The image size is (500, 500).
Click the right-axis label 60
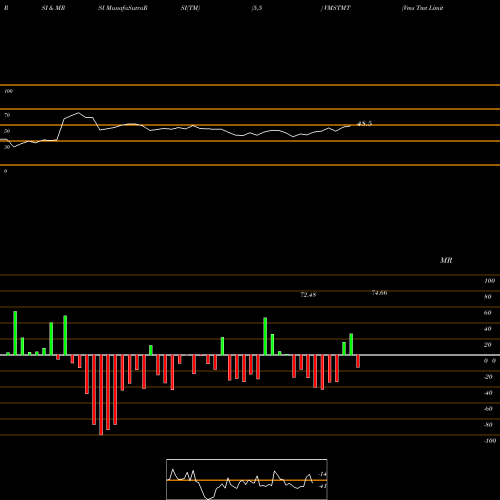pyautogui.click(x=488, y=313)
